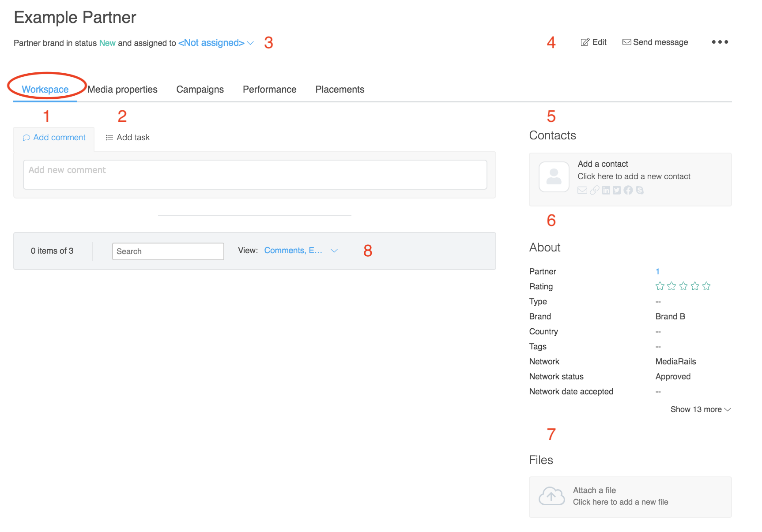Viewport: 762px width, 532px height.
Task: Click the contact email envelope icon
Action: coord(582,190)
